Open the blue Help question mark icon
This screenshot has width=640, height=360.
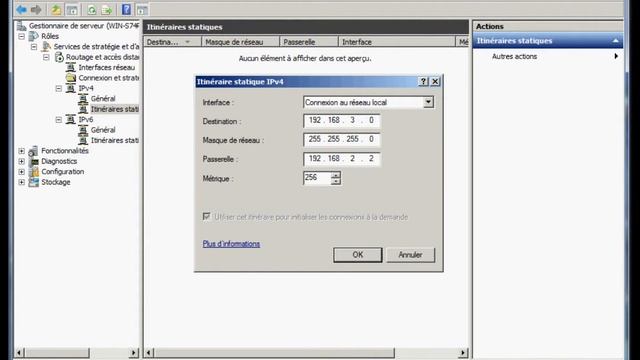127,9
